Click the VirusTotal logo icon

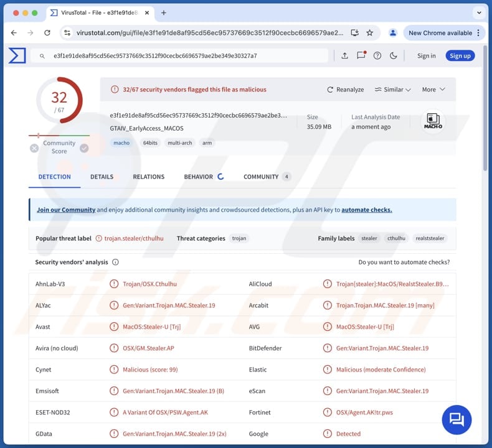point(17,56)
